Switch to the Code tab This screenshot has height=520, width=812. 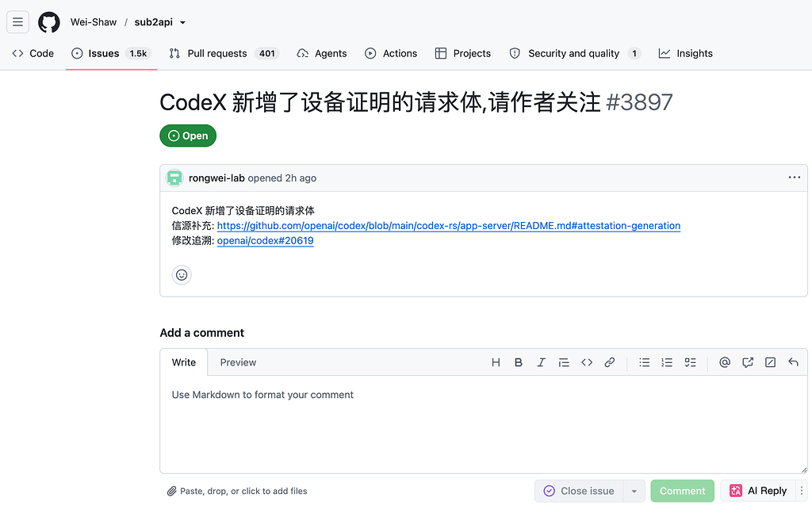point(33,53)
